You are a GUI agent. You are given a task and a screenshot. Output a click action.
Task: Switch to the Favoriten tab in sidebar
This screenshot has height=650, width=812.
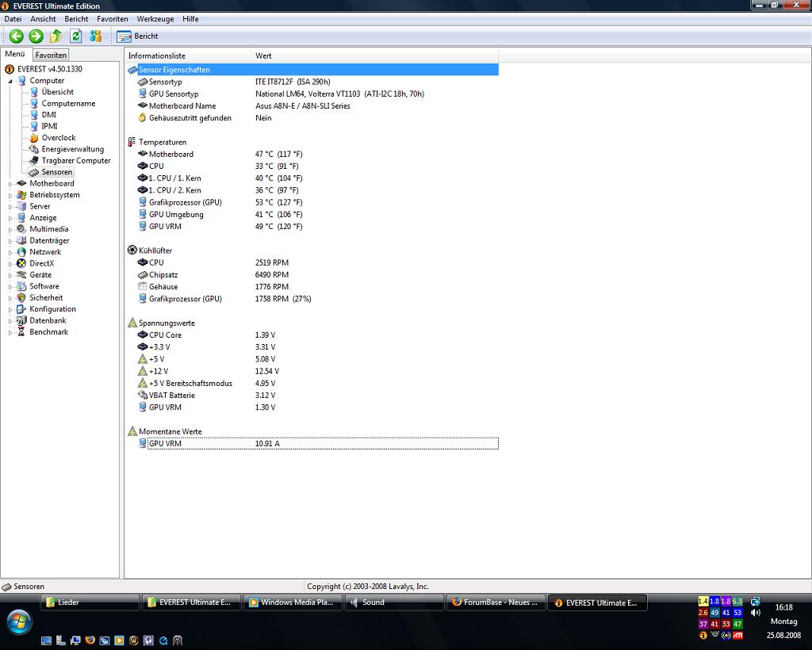coord(51,55)
